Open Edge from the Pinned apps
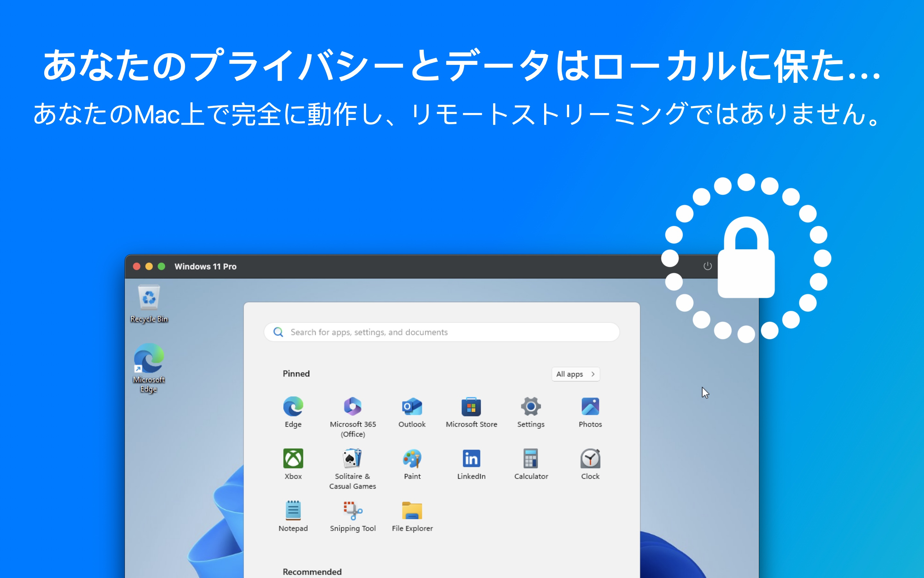 click(x=293, y=412)
